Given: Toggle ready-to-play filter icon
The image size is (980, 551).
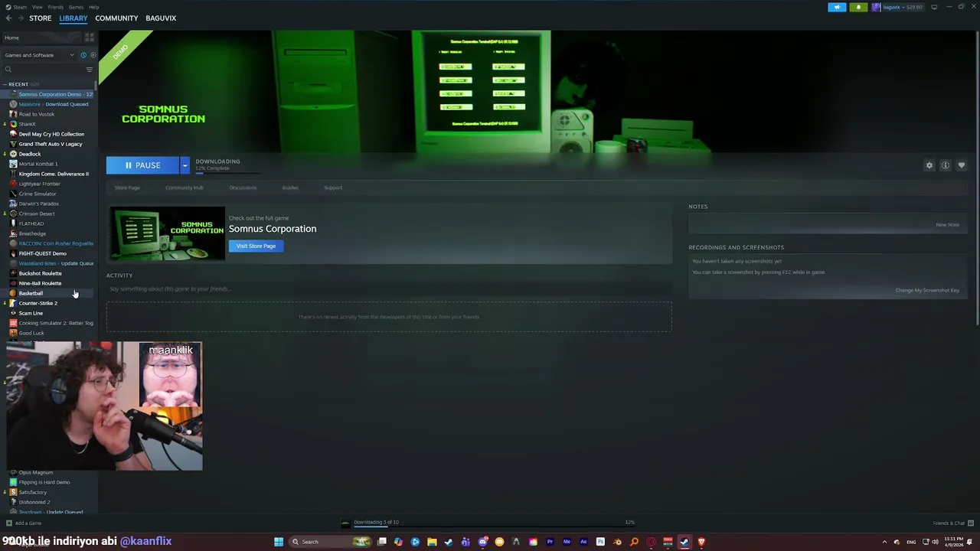Looking at the screenshot, I should [93, 55].
